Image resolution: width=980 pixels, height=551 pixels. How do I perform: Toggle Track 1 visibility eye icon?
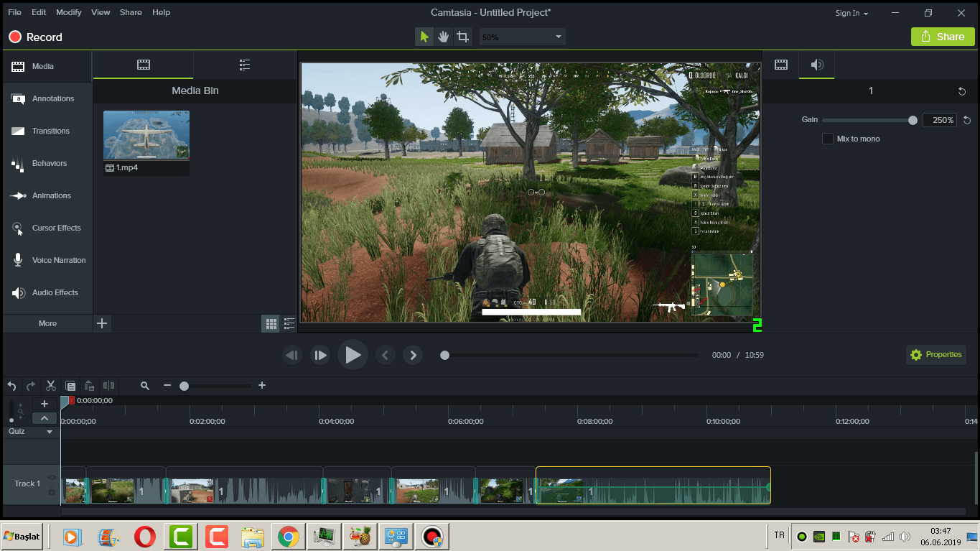[52, 478]
